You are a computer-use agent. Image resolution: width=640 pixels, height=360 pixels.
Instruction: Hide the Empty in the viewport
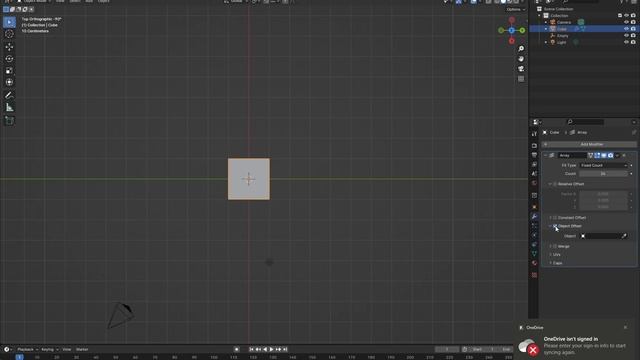point(627,36)
